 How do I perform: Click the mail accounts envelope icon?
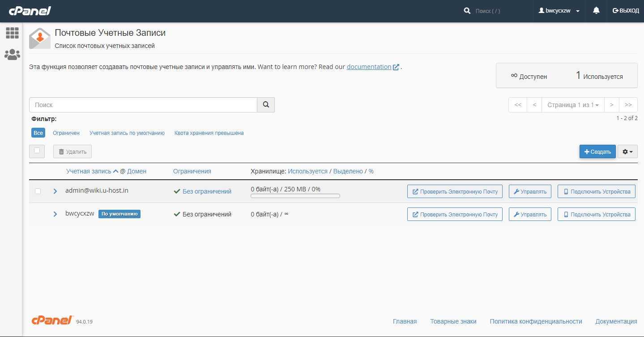pyautogui.click(x=39, y=38)
